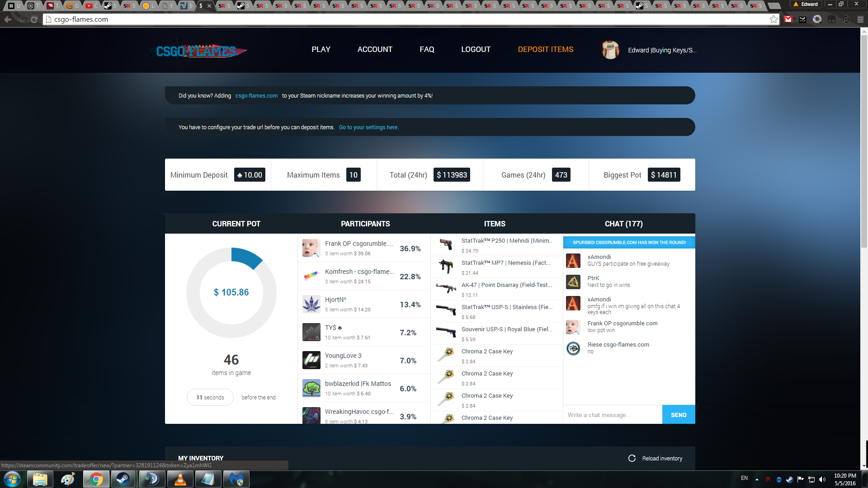Click the StatTrak P250 Mehndi item image
The height and width of the screenshot is (488, 868).
pos(446,244)
